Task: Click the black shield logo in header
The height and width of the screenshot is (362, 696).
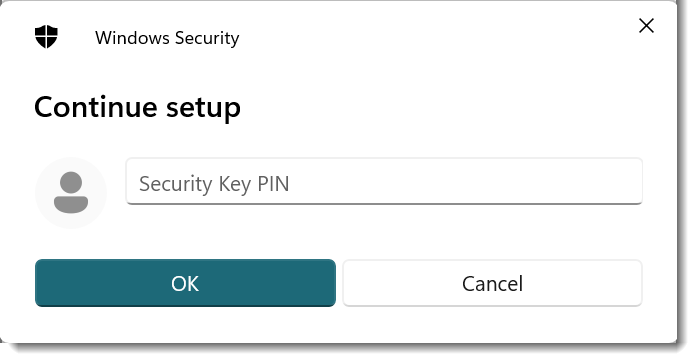Action: coord(46,36)
